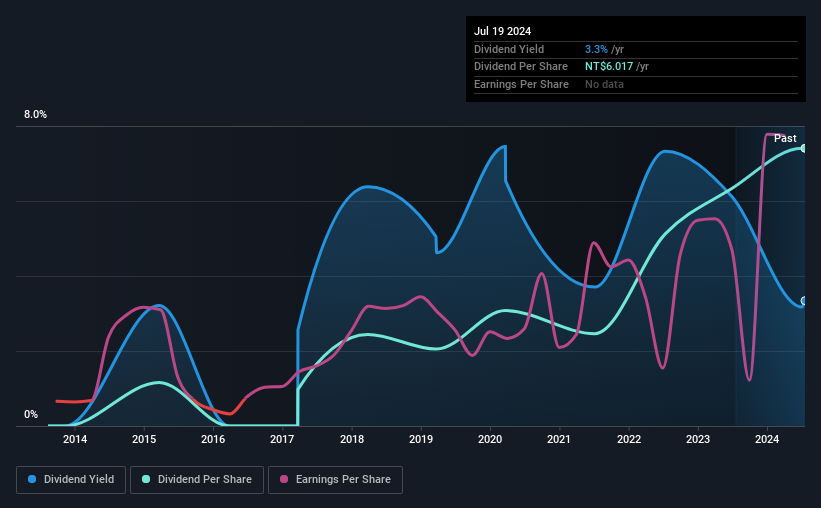The image size is (821, 508).
Task: Select the 2016 axis label
Action: click(x=213, y=439)
